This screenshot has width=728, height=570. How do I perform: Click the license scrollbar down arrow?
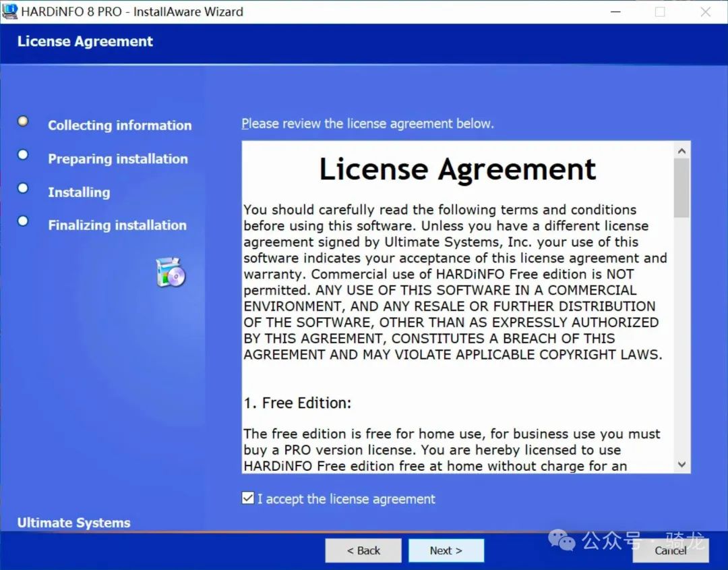coord(681,465)
